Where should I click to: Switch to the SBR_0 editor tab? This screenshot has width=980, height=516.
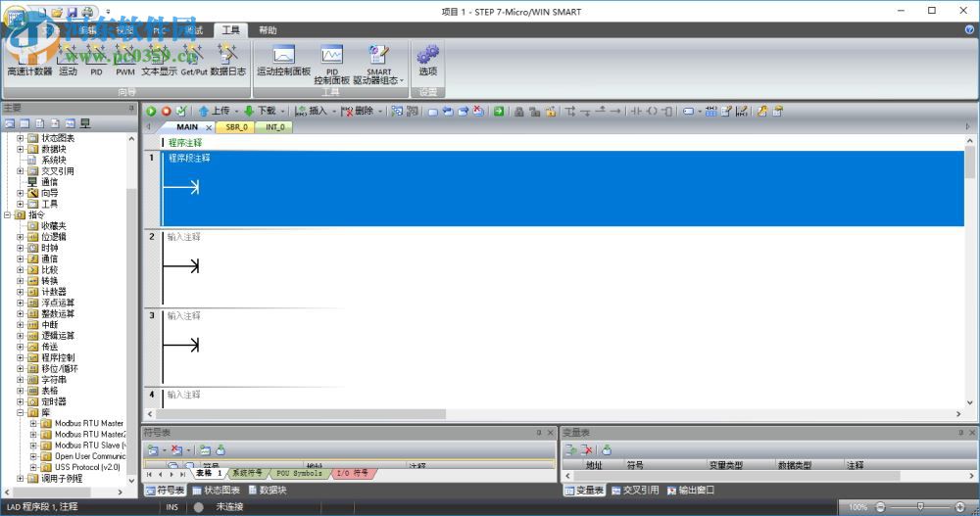point(236,127)
